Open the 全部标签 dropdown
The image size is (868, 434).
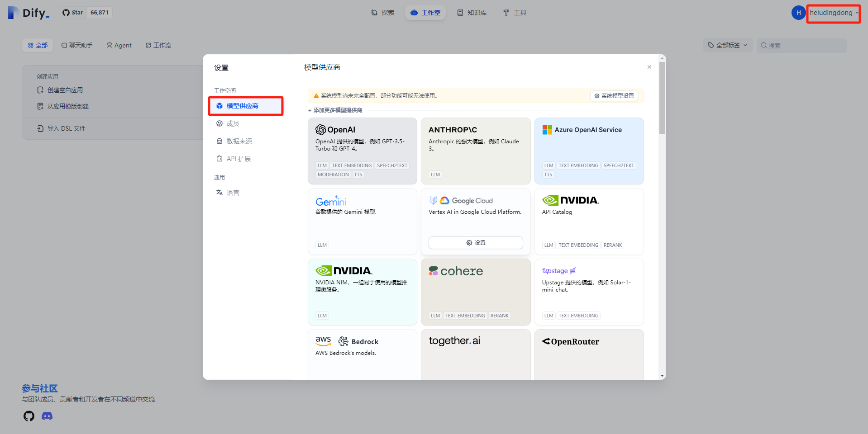point(728,45)
